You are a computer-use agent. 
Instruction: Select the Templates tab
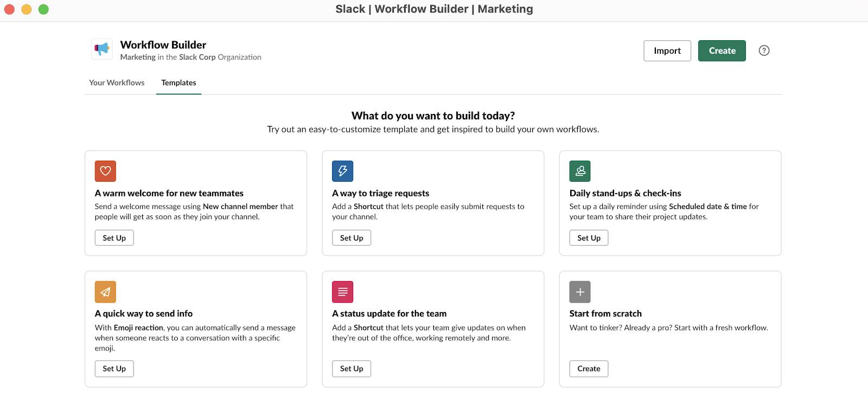[x=178, y=82]
